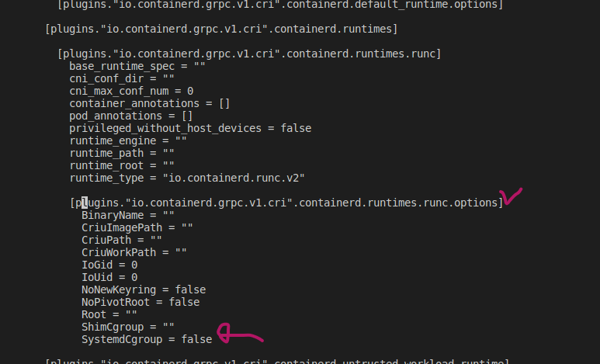The width and height of the screenshot is (600, 364).
Task: Click the containerd.runtimes.runc section header
Action: pos(249,54)
